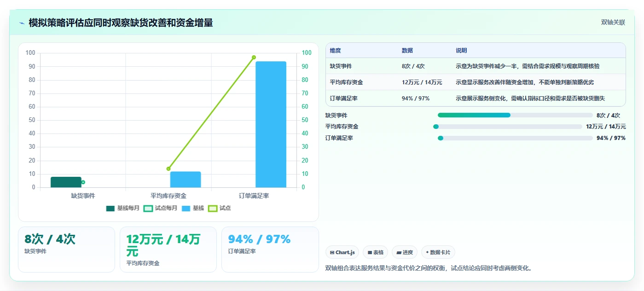Screen dimensions: 644x291
Task: Click the 双轴关联 tag in the header
Action: [x=613, y=23]
